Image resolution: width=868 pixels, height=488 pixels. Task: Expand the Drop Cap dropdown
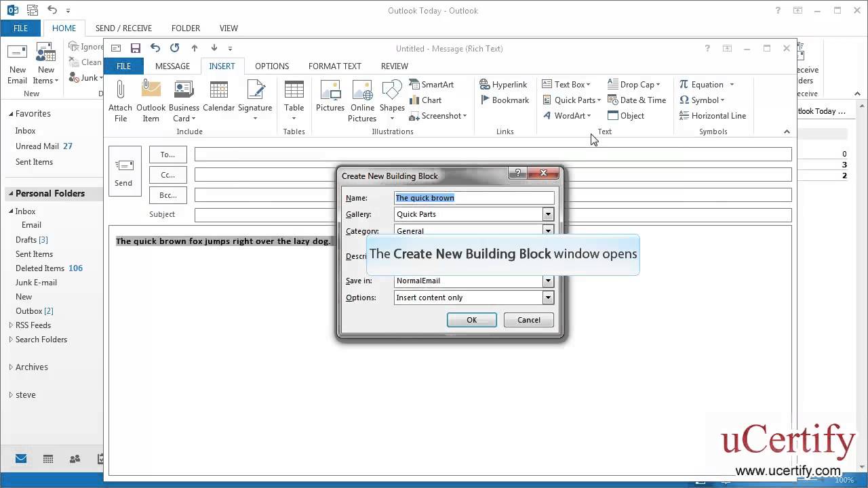[x=658, y=85]
